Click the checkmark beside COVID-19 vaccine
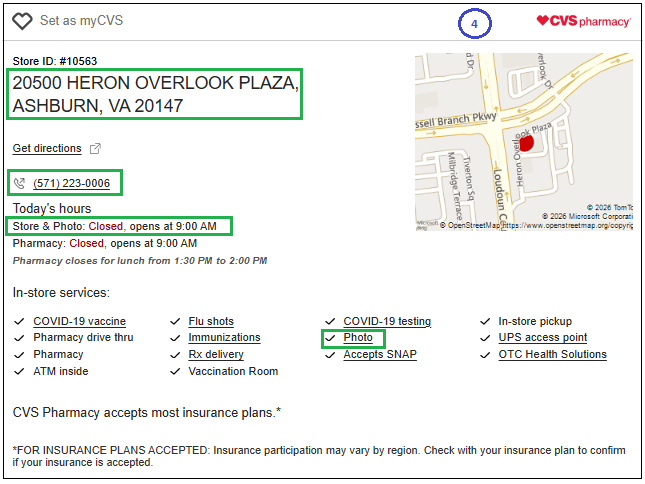Screen dimensions: 645x484 click(19, 321)
